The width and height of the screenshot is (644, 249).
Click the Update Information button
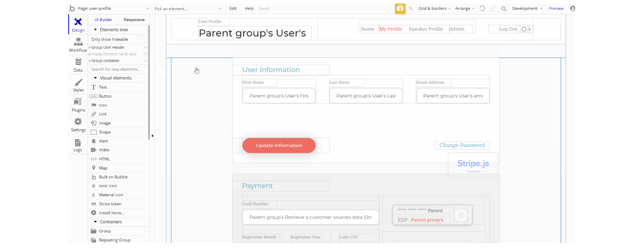279,145
